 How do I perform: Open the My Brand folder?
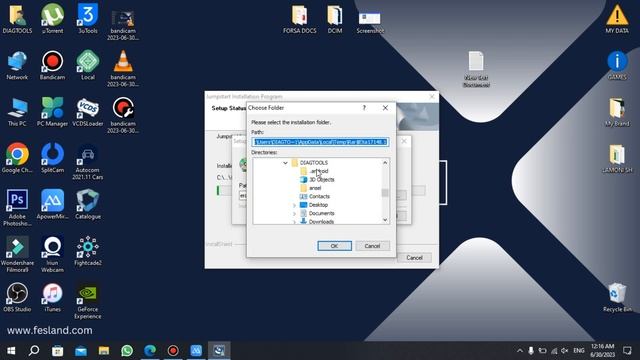coord(617,112)
